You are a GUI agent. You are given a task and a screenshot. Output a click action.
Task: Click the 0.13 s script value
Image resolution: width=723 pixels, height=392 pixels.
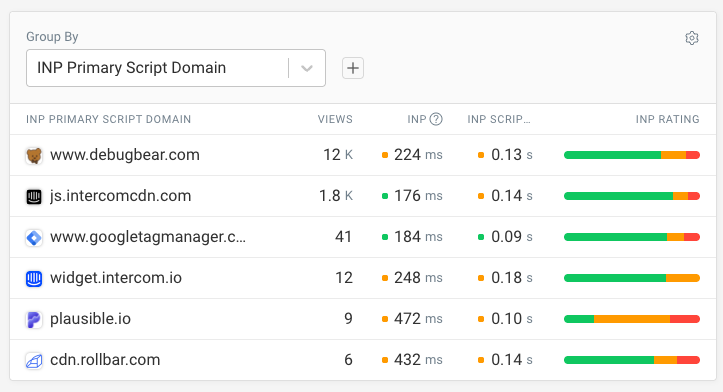click(512, 155)
